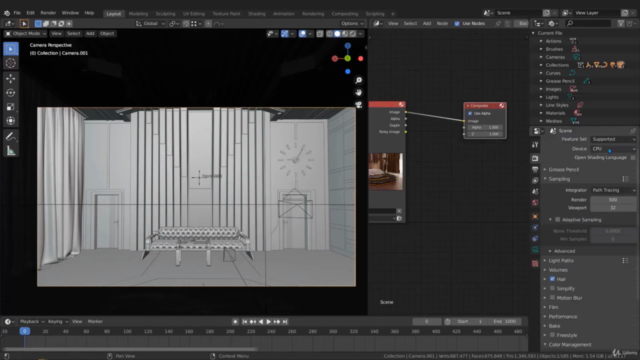Image resolution: width=640 pixels, height=360 pixels.
Task: Open the Node menu in compositor
Action: click(442, 23)
